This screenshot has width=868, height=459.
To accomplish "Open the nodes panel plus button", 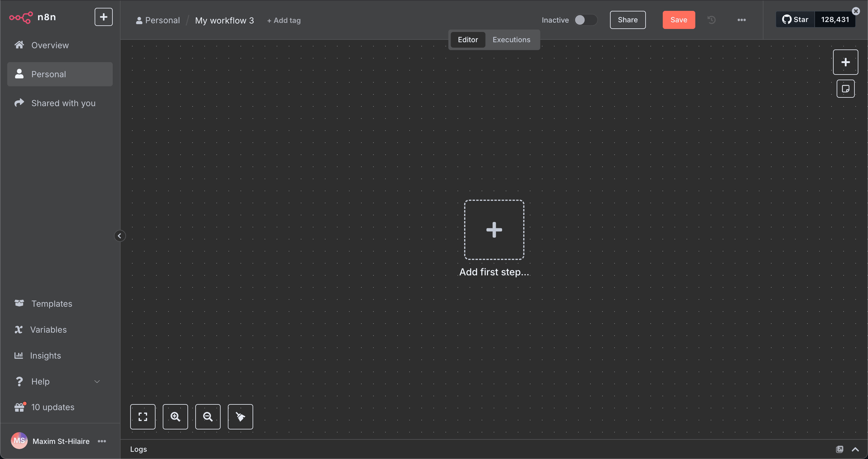I will point(845,62).
